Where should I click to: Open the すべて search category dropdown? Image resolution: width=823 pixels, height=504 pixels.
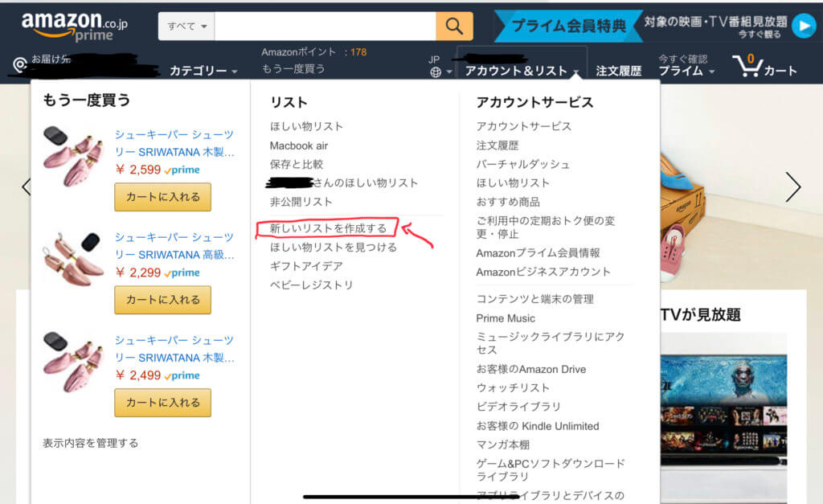coord(186,27)
